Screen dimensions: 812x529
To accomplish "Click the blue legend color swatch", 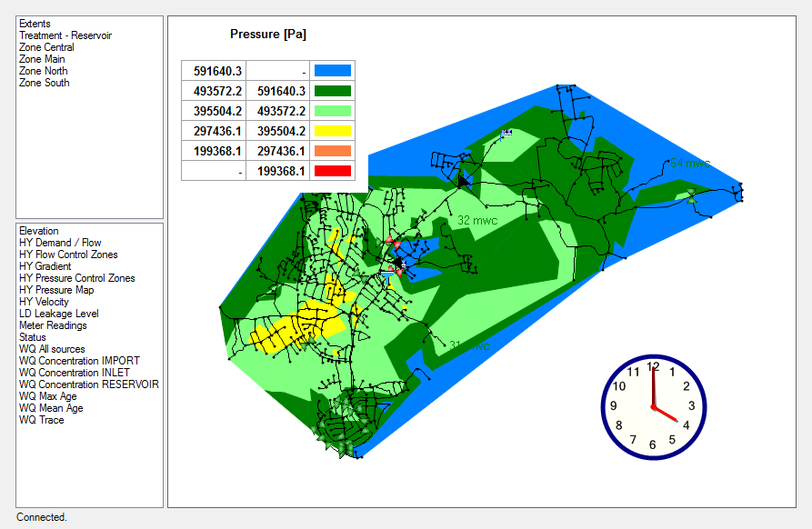I will coord(332,70).
